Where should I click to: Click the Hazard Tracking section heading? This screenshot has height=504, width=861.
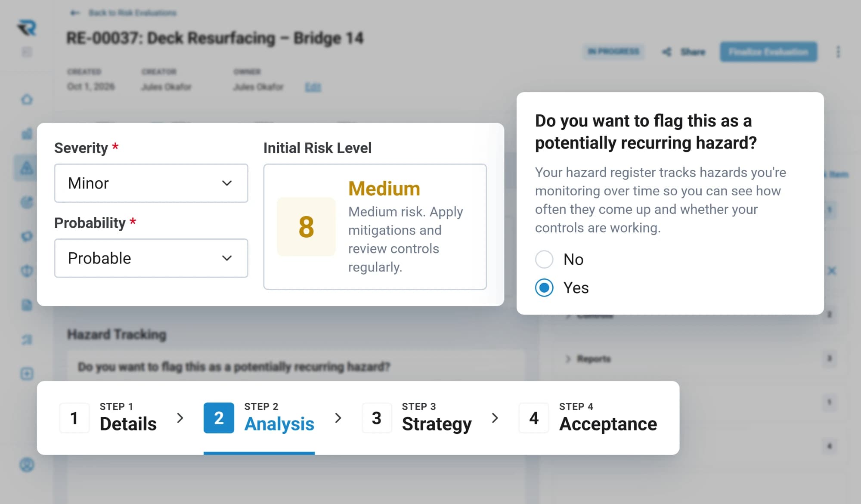[x=117, y=334]
